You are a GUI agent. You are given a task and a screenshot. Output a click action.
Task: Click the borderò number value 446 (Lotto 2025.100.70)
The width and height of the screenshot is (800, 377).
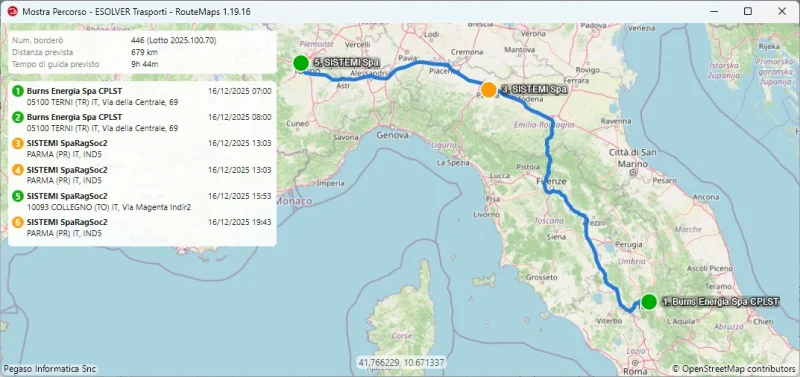pos(173,40)
